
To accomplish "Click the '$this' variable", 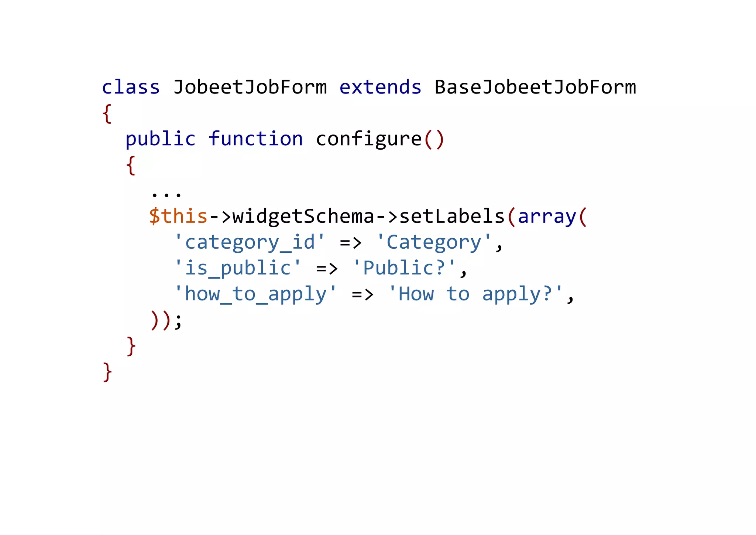I will [178, 216].
